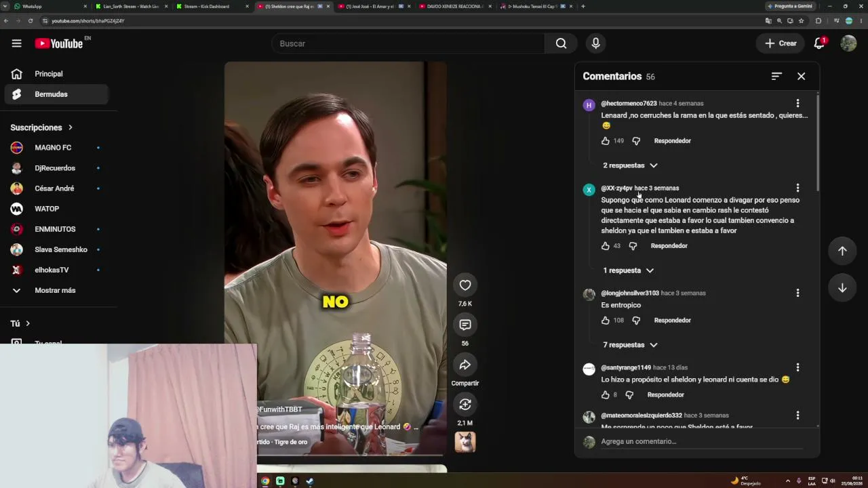Dislike the 'Es entropico' comment
Image resolution: width=868 pixels, height=488 pixels.
[x=636, y=321]
